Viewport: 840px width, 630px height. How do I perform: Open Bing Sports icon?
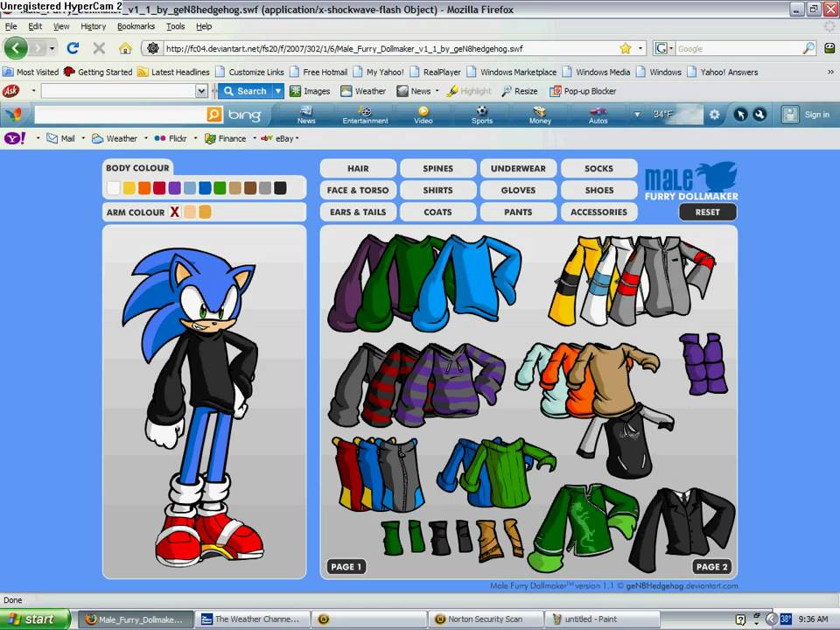pos(481,114)
